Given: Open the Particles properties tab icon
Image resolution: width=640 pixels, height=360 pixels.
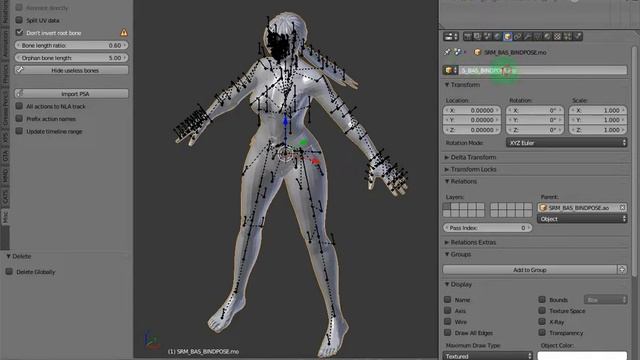Looking at the screenshot, I should tap(568, 37).
